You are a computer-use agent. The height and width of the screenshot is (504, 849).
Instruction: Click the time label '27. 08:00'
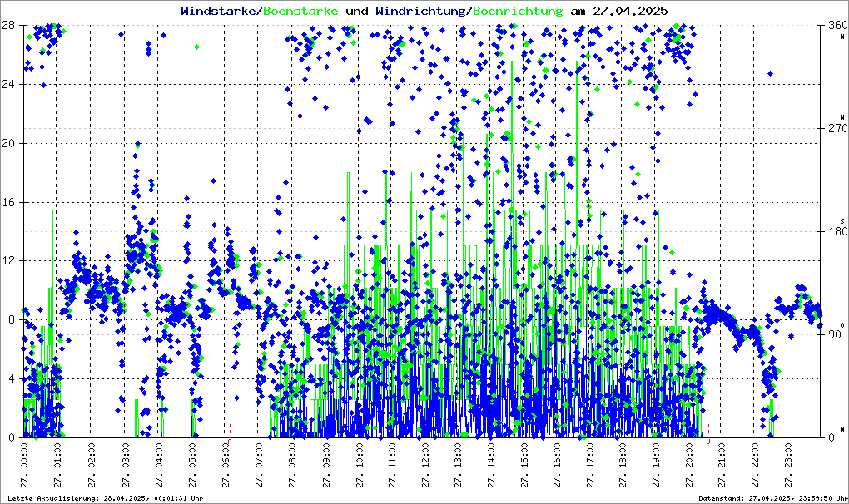(x=291, y=465)
